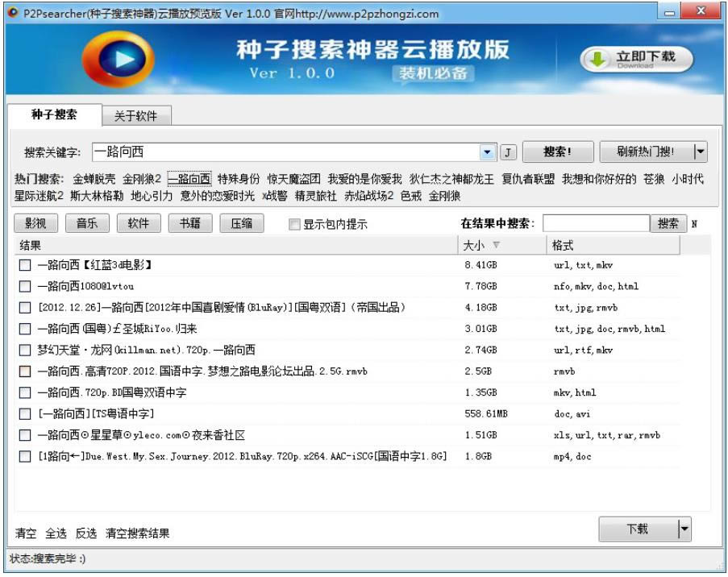Filter results by 音乐 category
The width and height of the screenshot is (728, 577).
86,223
